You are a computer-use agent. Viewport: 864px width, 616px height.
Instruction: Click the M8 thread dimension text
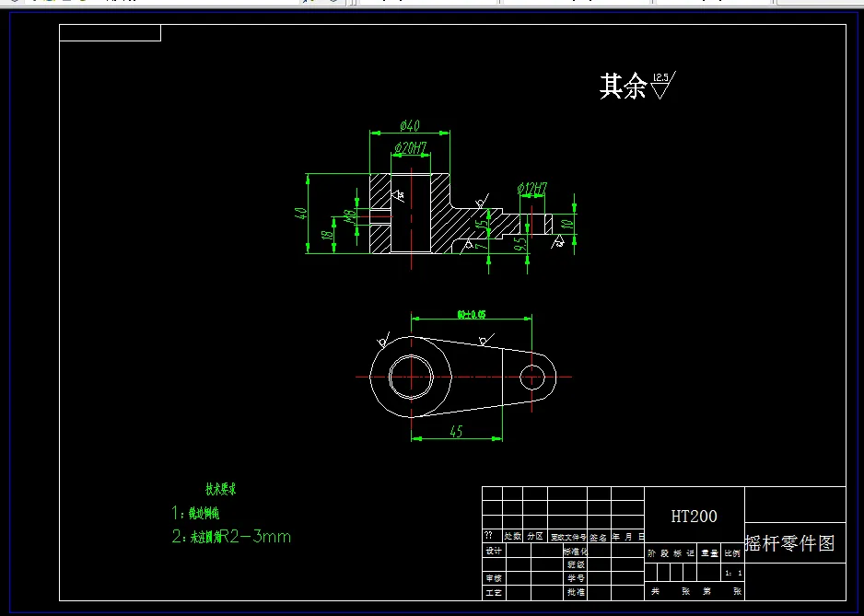349,216
